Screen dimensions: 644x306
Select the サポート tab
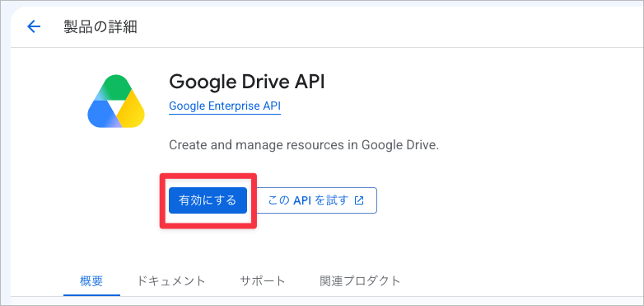click(x=263, y=281)
